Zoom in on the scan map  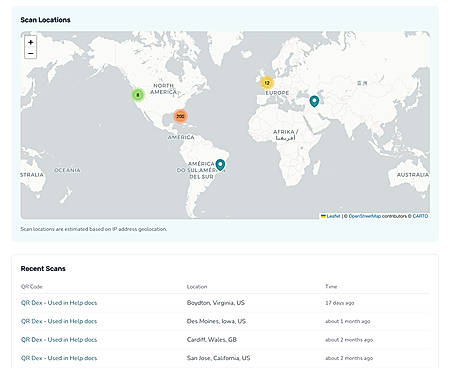pyautogui.click(x=31, y=42)
